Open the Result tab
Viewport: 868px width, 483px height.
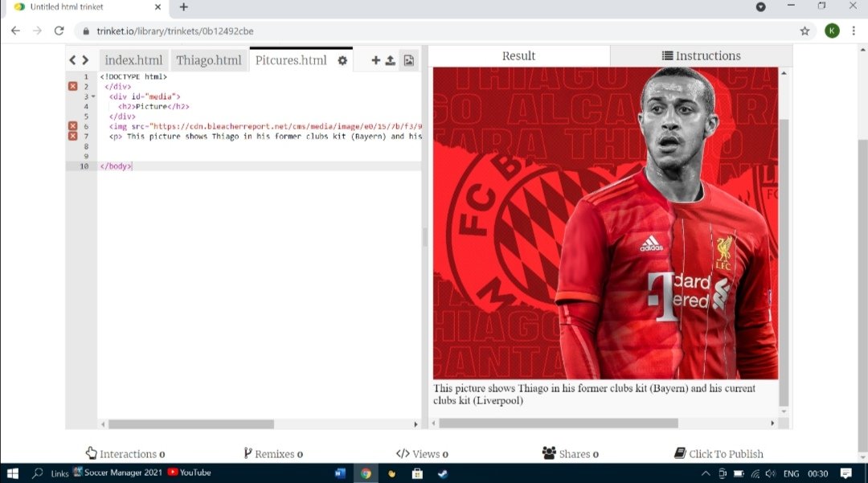tap(518, 56)
